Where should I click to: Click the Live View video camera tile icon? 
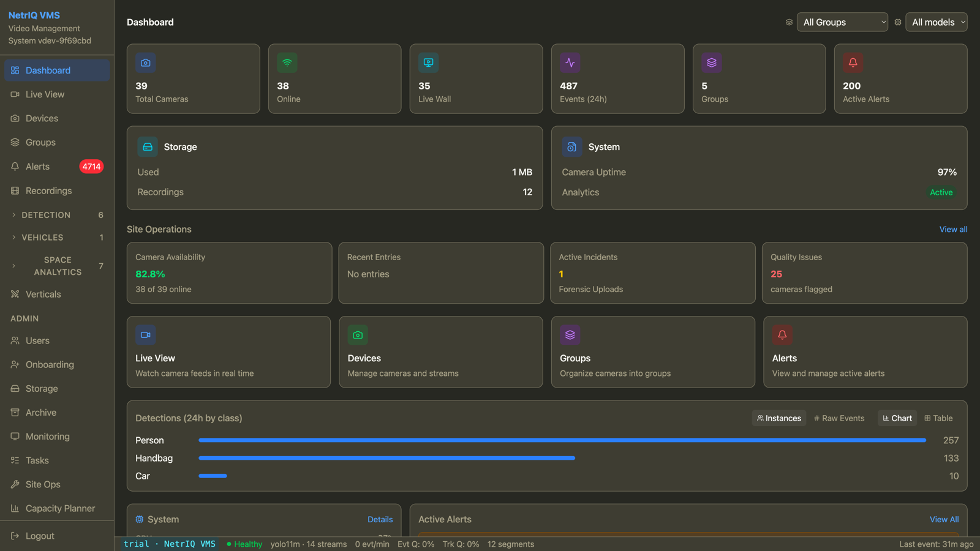146,335
